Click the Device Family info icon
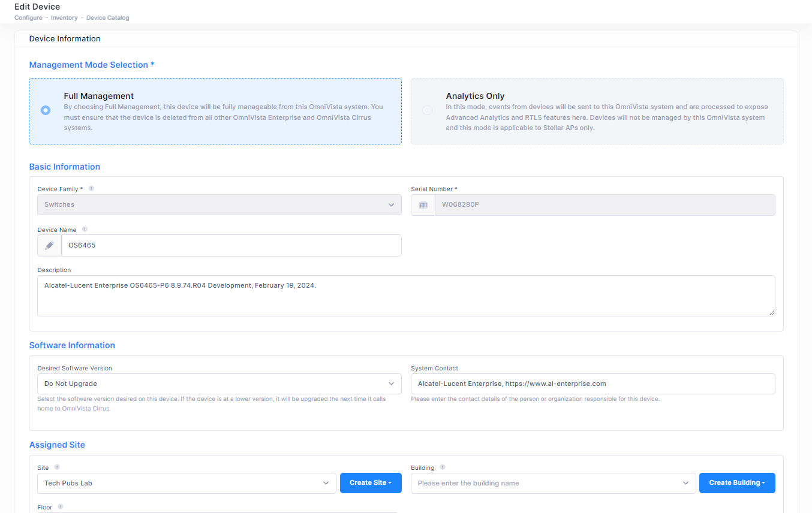Viewport: 812px width, 513px height. pyautogui.click(x=91, y=188)
